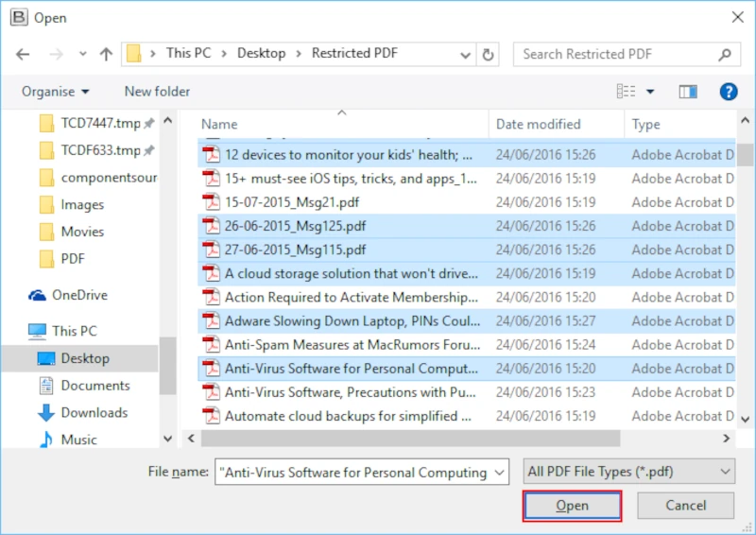
Task: Click the search magnifier icon
Action: coord(724,54)
